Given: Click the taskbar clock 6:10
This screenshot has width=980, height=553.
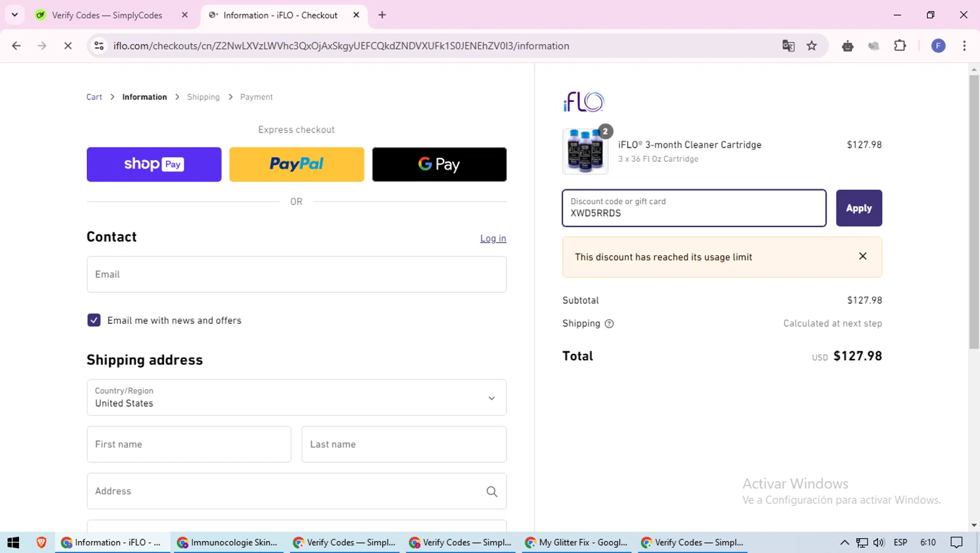Looking at the screenshot, I should click(x=928, y=543).
